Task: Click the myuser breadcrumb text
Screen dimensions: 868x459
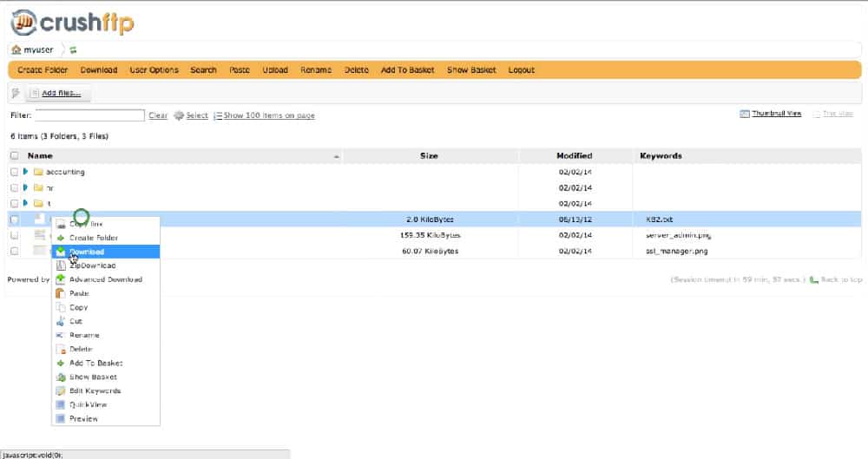Action: click(38, 49)
